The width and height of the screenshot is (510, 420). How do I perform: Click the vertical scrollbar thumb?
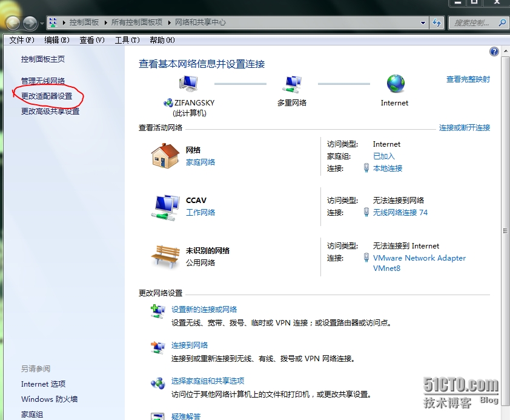(x=505, y=231)
